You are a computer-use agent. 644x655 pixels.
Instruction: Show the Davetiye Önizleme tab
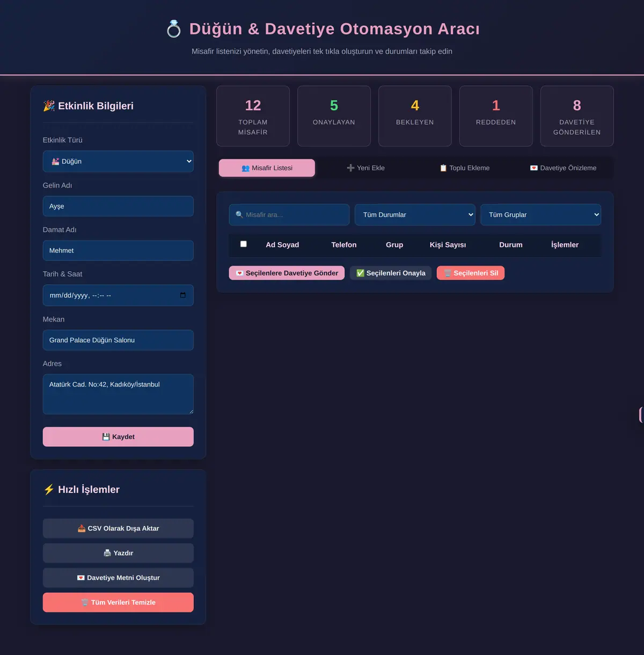pyautogui.click(x=563, y=168)
